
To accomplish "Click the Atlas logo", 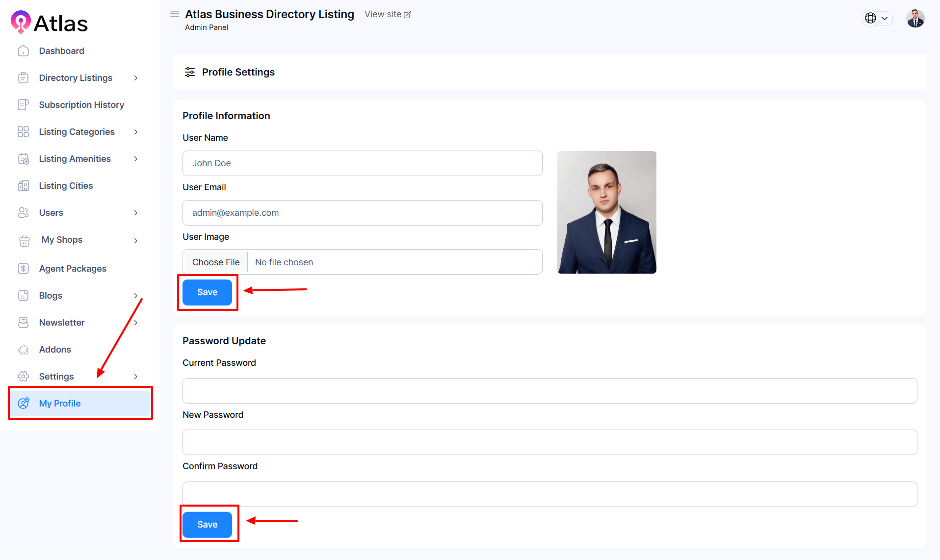I will point(49,23).
